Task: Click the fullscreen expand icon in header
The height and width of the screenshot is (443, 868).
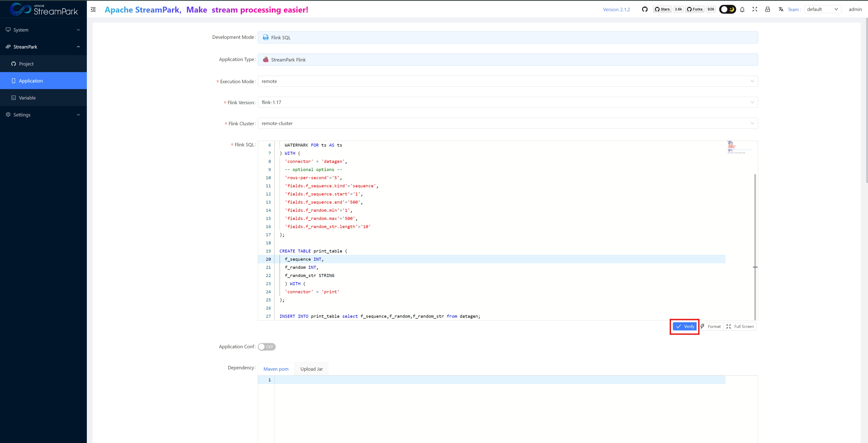Action: tap(755, 10)
